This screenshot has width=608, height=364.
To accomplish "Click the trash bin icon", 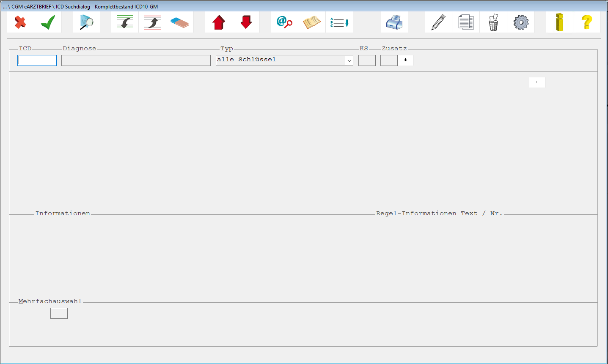I will tap(493, 22).
